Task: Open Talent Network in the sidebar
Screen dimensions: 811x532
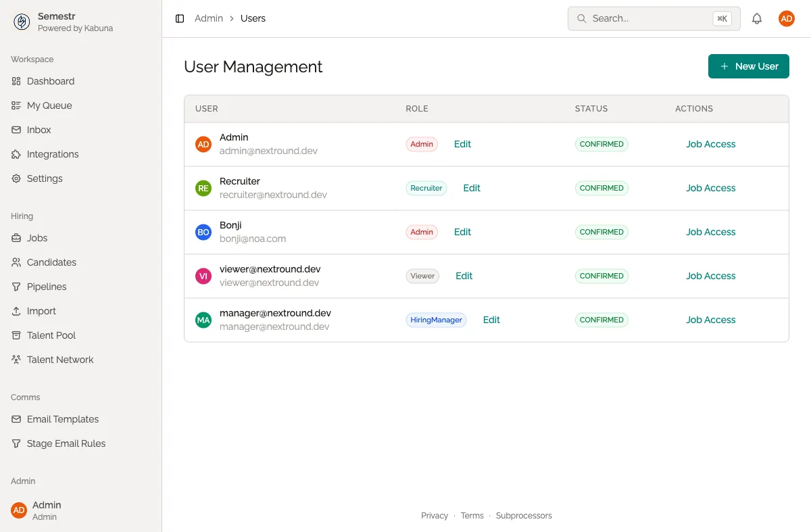Action: 60,360
